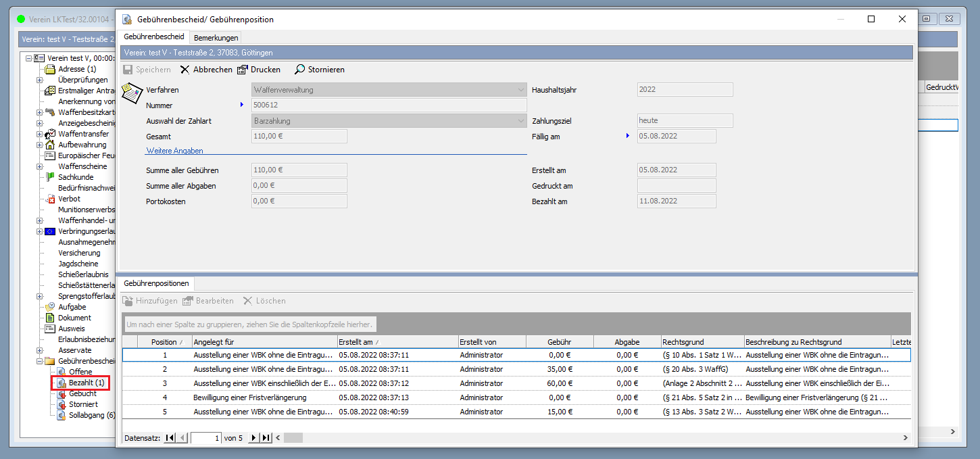The image size is (980, 459).
Task: Click the Stornieren magnifier icon
Action: tap(299, 70)
